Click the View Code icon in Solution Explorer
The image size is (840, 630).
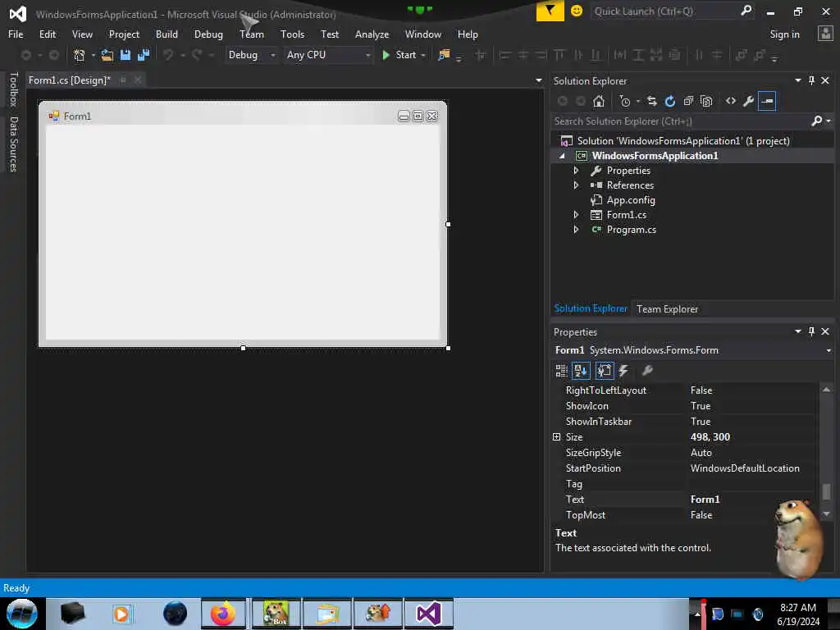731,101
